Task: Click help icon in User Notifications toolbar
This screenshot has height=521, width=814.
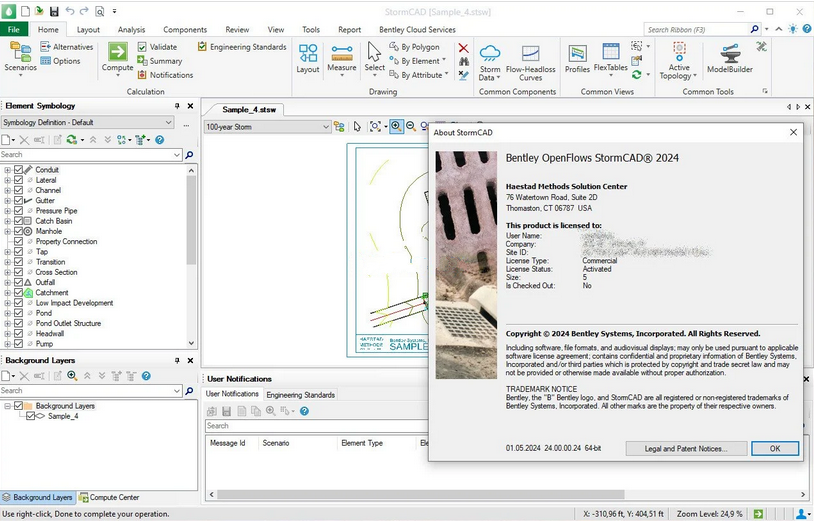Action: pyautogui.click(x=304, y=411)
